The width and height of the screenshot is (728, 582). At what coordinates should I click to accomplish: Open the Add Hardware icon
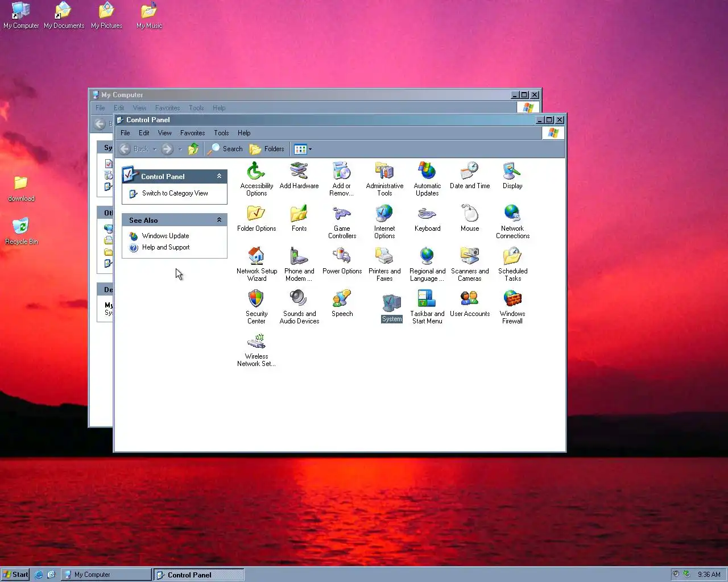point(299,176)
